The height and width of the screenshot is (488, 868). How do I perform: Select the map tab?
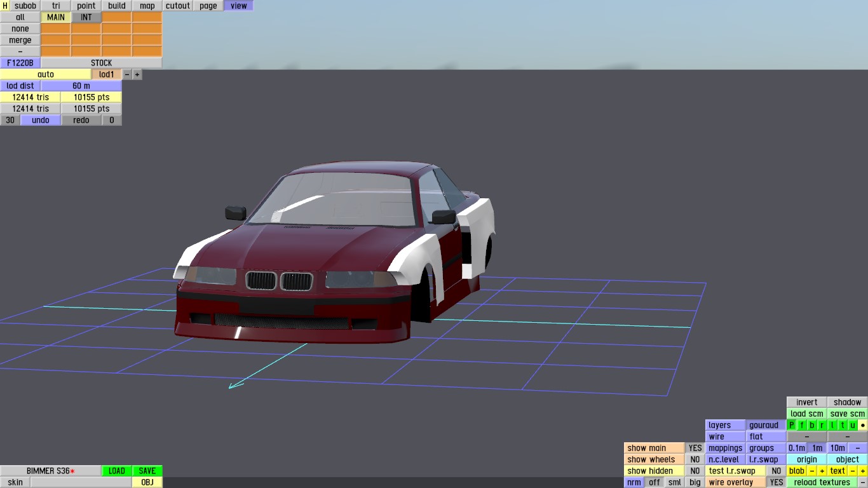(147, 6)
